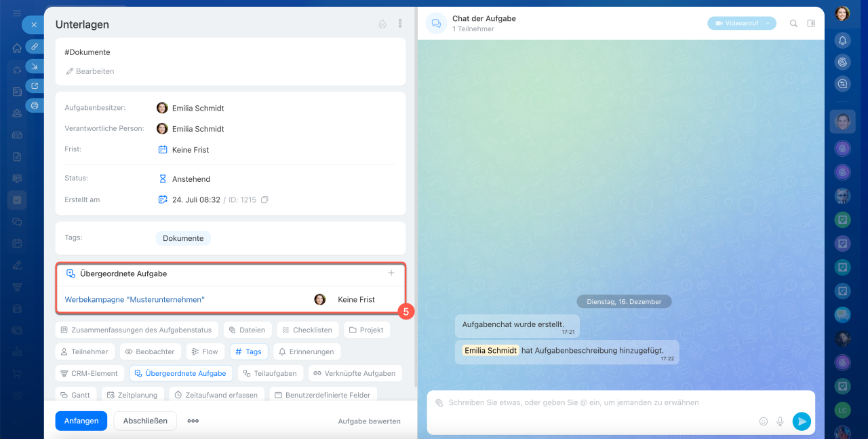This screenshot has height=439, width=868.
Task: Open task in new window icon
Action: point(35,86)
